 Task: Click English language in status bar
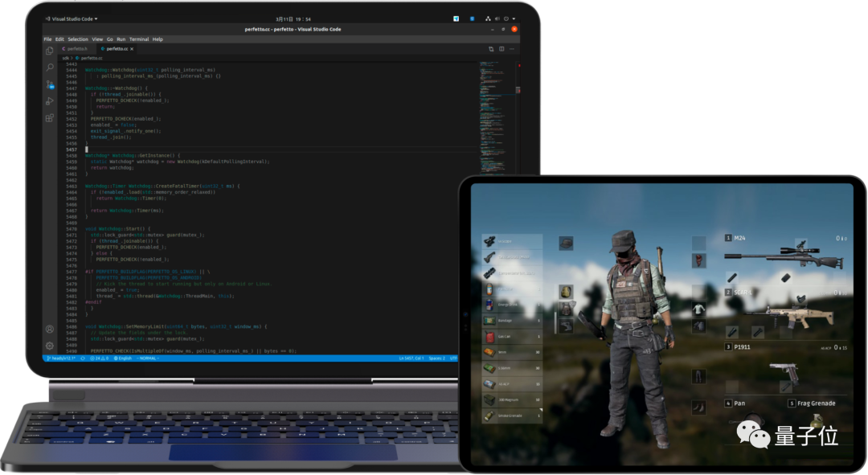[123, 358]
